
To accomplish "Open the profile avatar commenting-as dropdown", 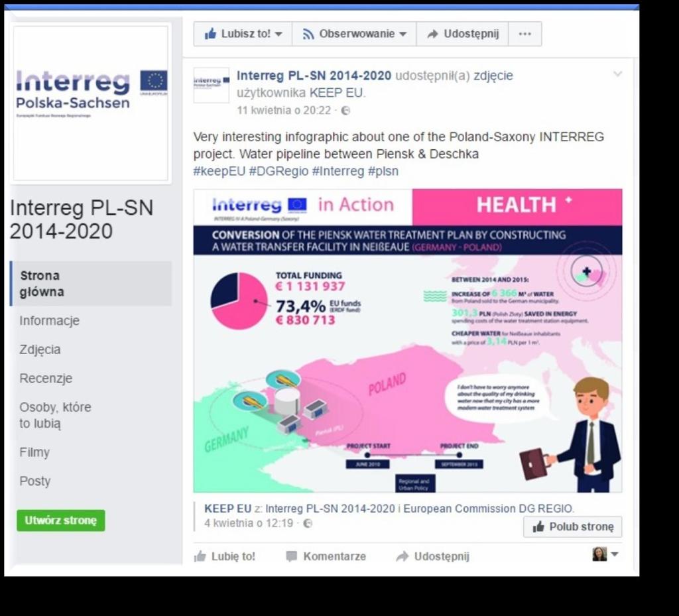I will 605,554.
